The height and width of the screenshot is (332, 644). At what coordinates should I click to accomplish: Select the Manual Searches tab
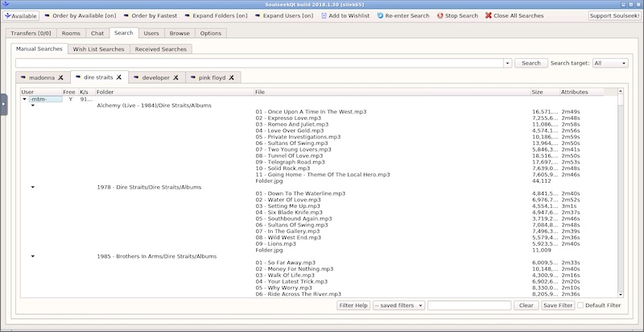pyautogui.click(x=39, y=49)
